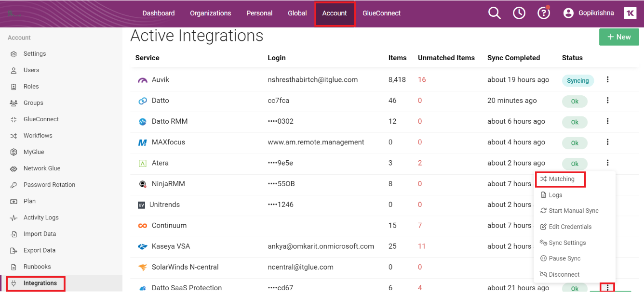Go to the Personal tab
The width and height of the screenshot is (644, 295).
click(x=259, y=13)
